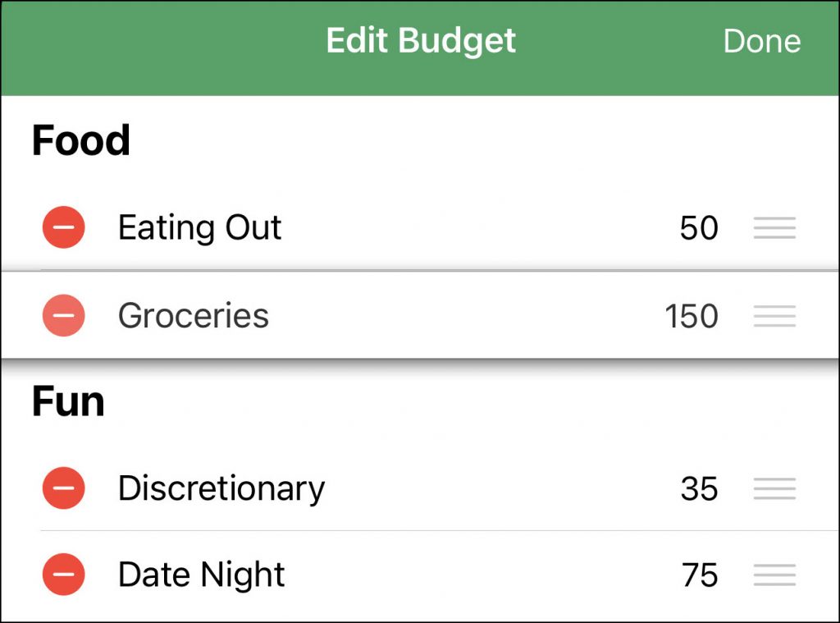The image size is (840, 623).
Task: Tap the Discretionary category name
Action: click(x=221, y=489)
